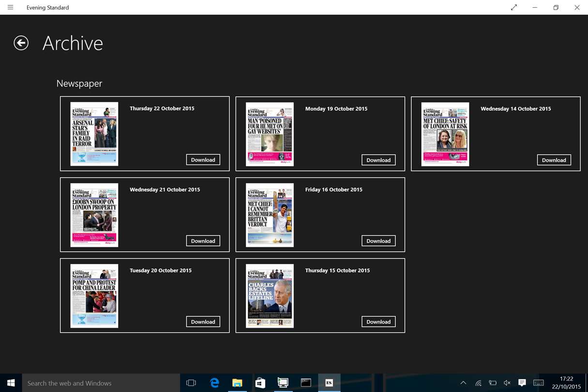Open the touch keyboard tray icon
This screenshot has height=392, width=588.
(x=538, y=383)
